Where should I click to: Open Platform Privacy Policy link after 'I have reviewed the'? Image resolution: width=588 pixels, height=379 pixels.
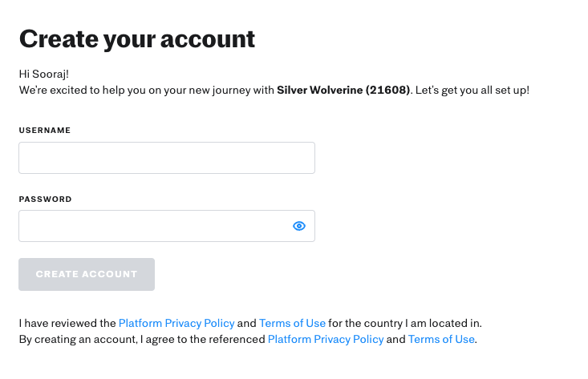click(x=176, y=323)
